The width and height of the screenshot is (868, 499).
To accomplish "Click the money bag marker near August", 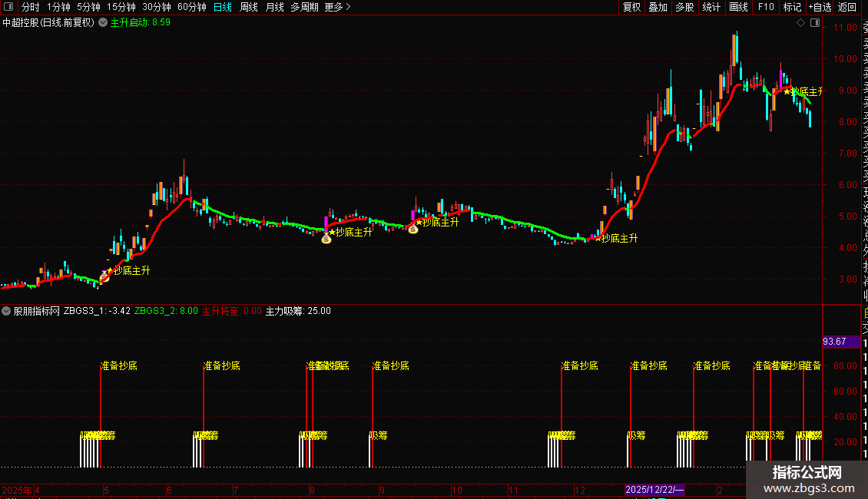I will point(326,239).
